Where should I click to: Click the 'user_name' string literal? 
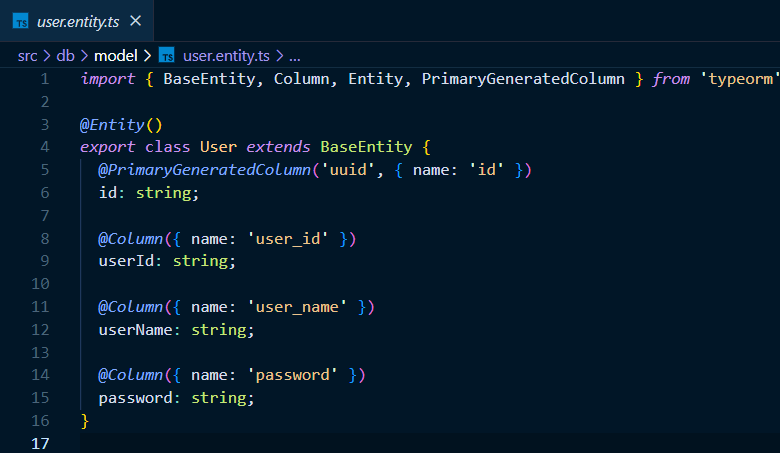click(x=297, y=307)
